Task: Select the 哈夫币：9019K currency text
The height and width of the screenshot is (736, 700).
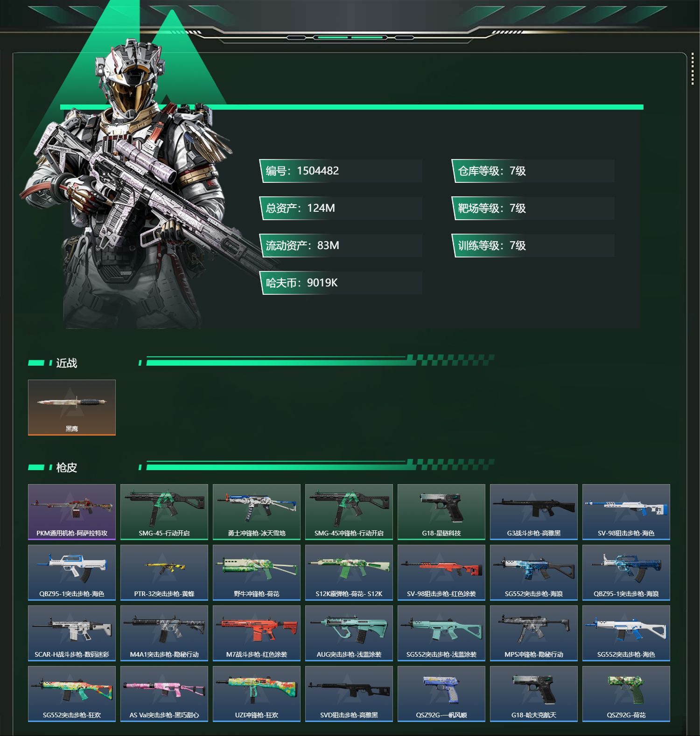Action: coord(302,283)
